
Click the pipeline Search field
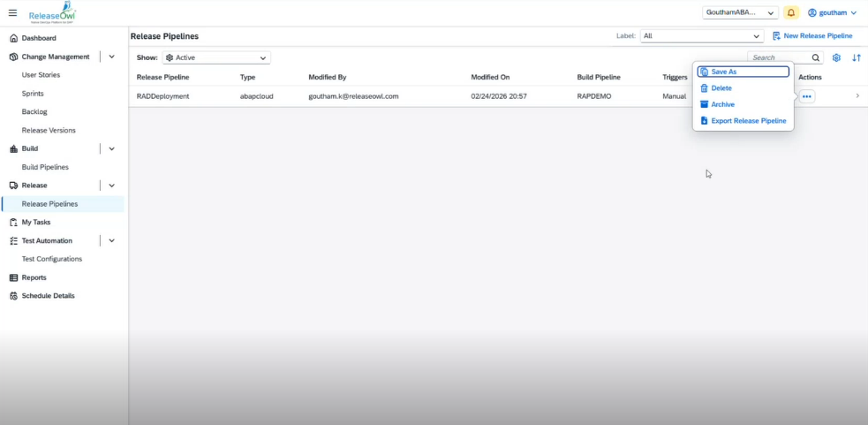[x=777, y=57]
